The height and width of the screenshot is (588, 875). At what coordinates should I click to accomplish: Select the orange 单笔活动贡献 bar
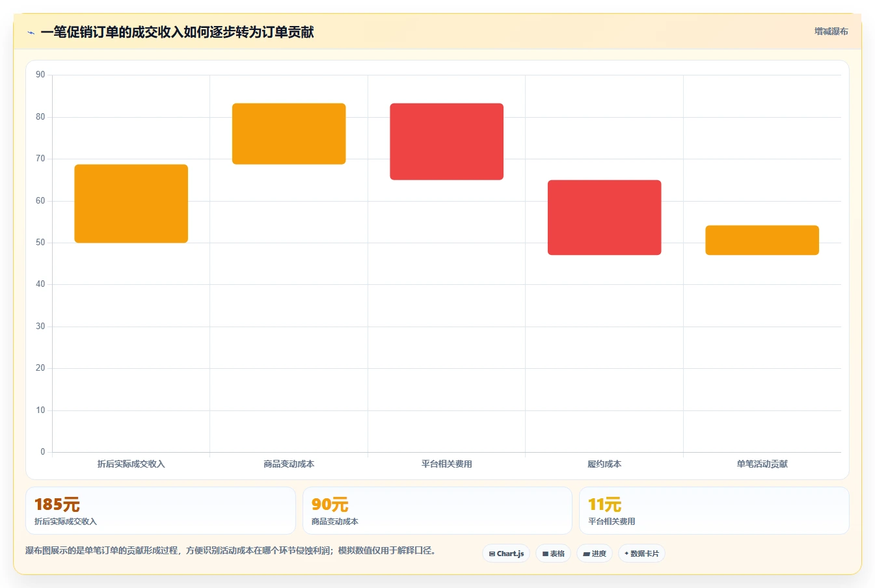pos(762,241)
